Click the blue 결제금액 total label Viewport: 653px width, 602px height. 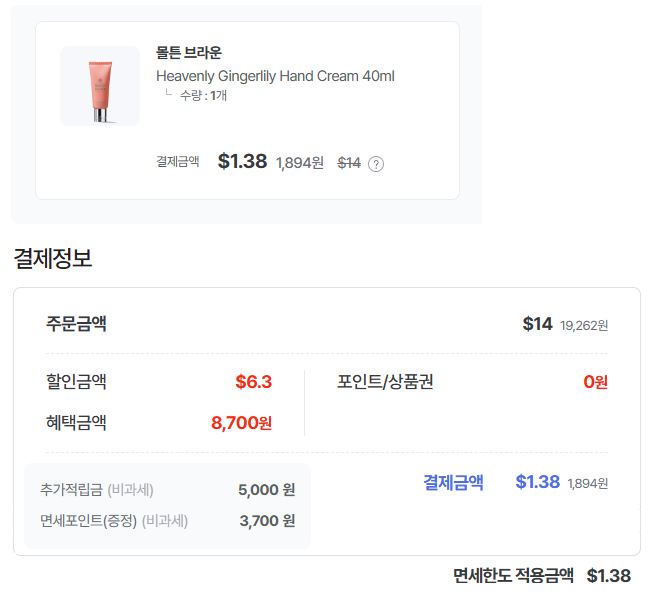(x=453, y=482)
